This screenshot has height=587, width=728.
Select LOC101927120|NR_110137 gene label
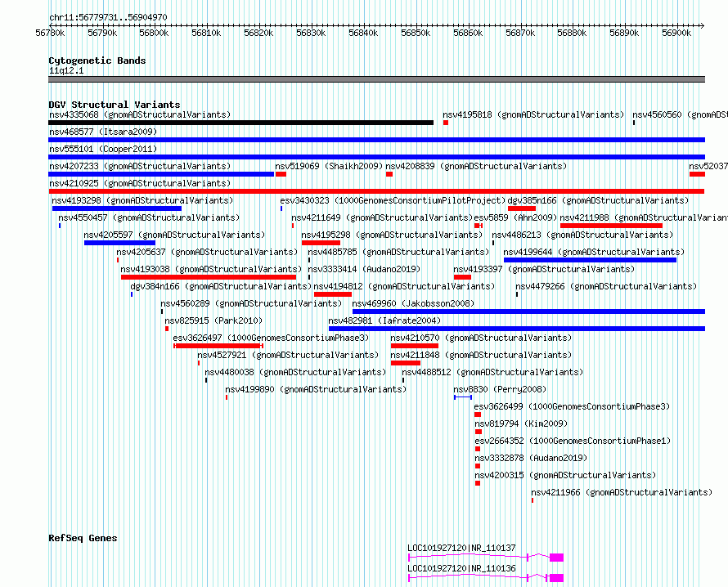coord(461,548)
